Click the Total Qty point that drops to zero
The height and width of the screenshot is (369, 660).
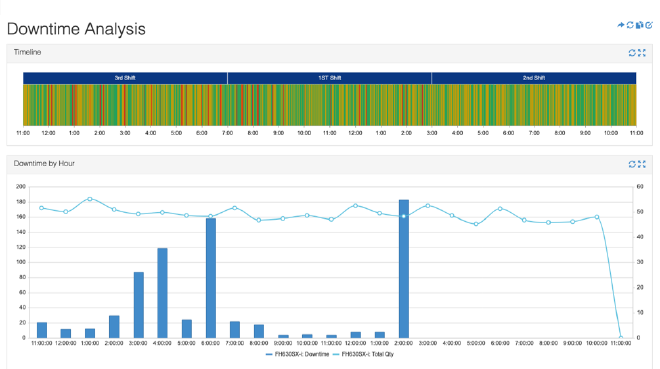(x=621, y=337)
